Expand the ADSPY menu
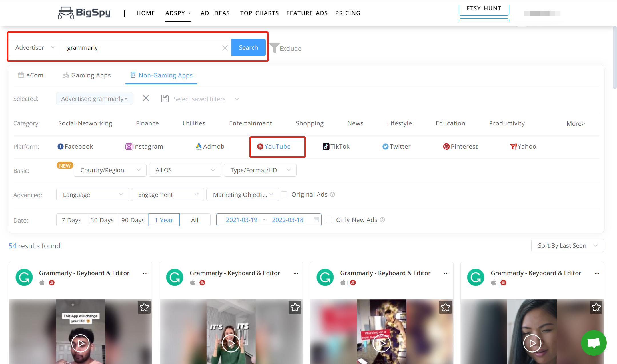Screen dimensions: 617x364 point(178,13)
